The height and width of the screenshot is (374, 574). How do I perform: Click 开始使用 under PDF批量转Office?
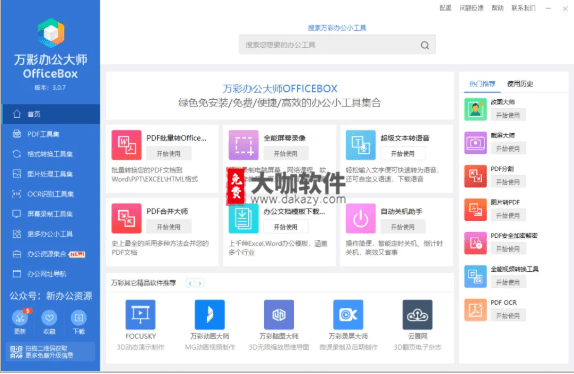click(x=168, y=153)
